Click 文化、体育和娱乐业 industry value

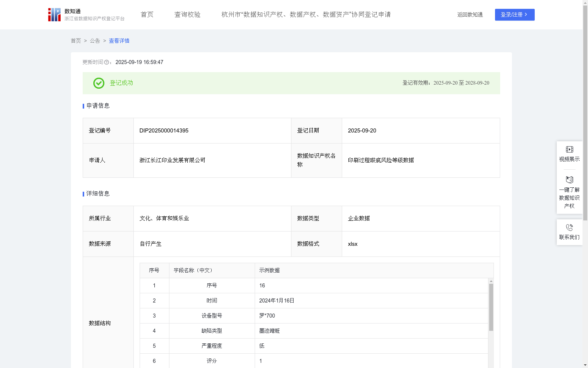[164, 219]
